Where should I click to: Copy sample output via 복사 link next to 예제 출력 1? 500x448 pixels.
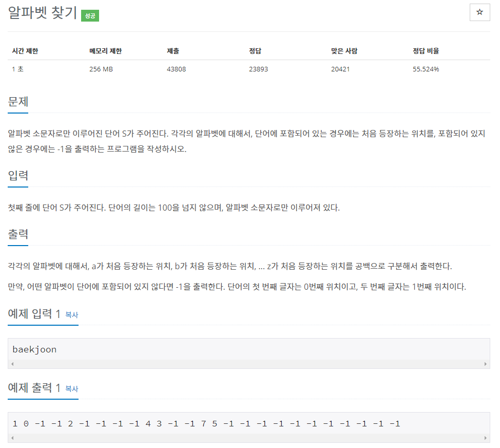(72, 388)
